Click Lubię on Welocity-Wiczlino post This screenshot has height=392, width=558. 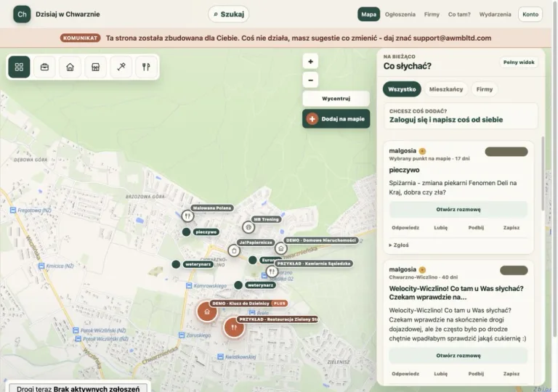click(440, 374)
